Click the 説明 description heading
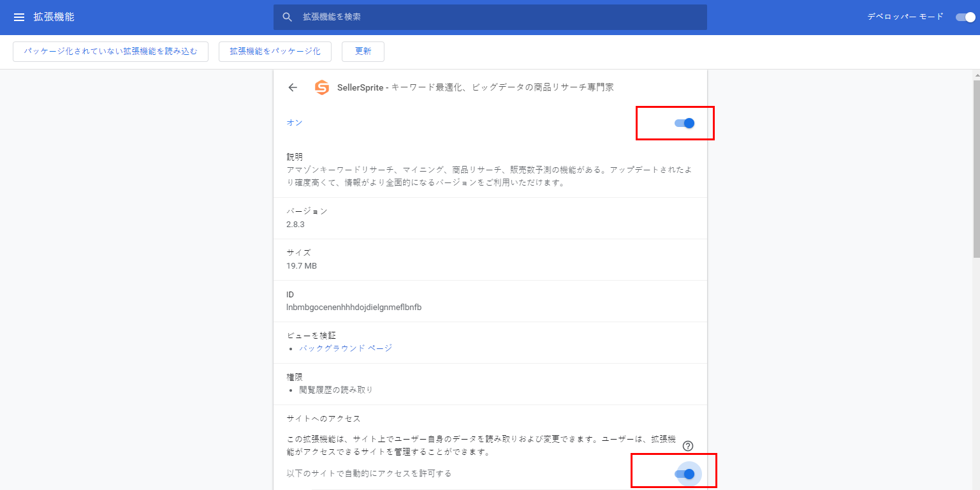 point(295,157)
